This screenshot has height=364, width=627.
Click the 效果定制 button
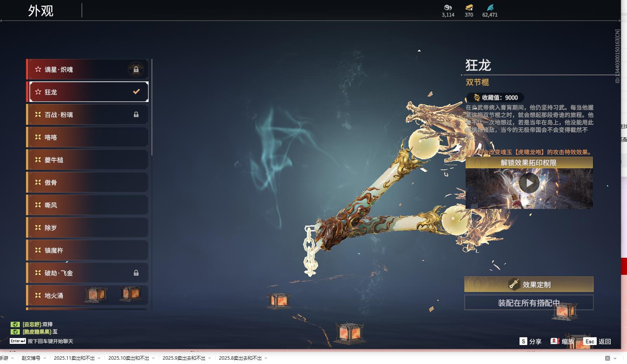click(x=528, y=285)
